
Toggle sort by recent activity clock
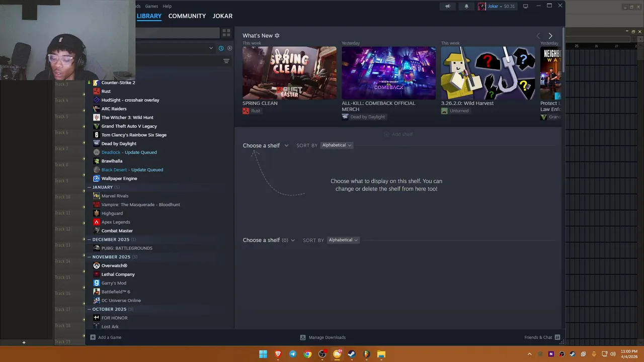[x=221, y=48]
